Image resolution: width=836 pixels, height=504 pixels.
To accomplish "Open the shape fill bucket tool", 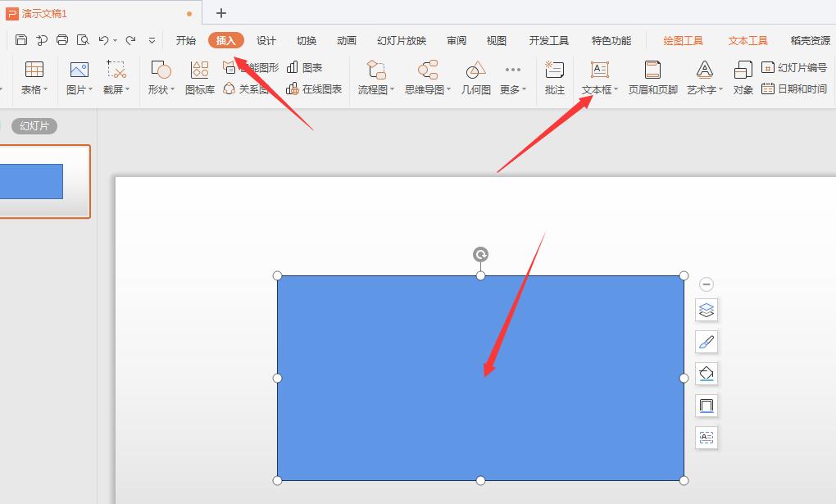I will click(707, 374).
